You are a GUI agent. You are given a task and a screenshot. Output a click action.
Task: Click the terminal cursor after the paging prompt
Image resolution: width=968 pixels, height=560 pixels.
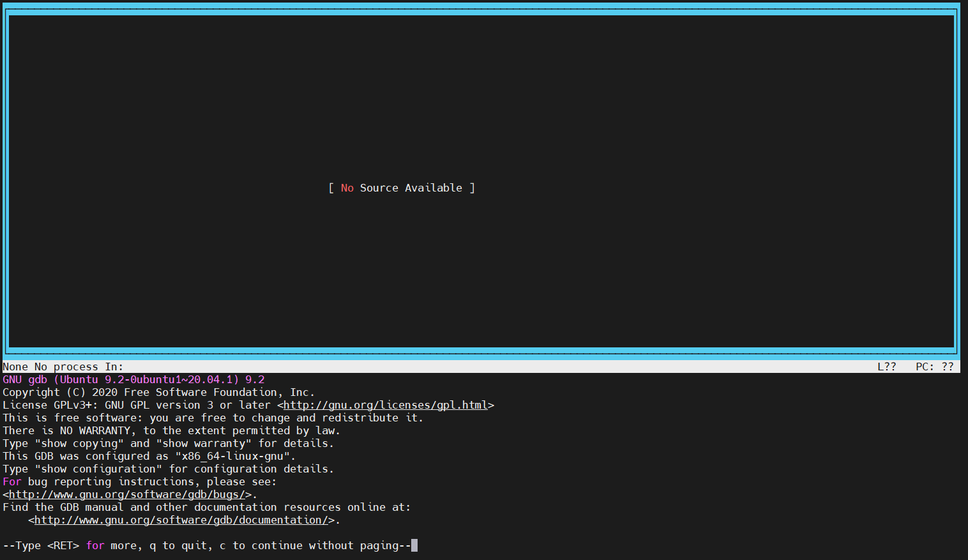[x=414, y=545]
